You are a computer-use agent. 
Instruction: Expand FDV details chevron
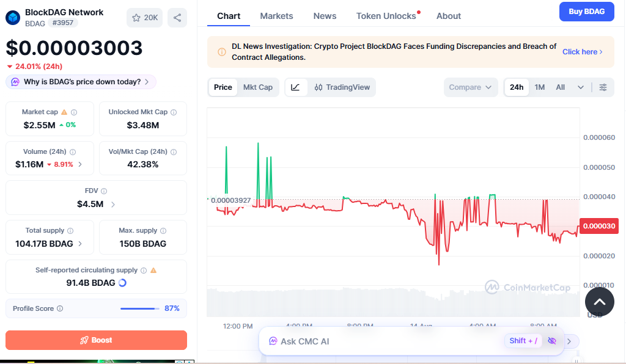click(113, 204)
